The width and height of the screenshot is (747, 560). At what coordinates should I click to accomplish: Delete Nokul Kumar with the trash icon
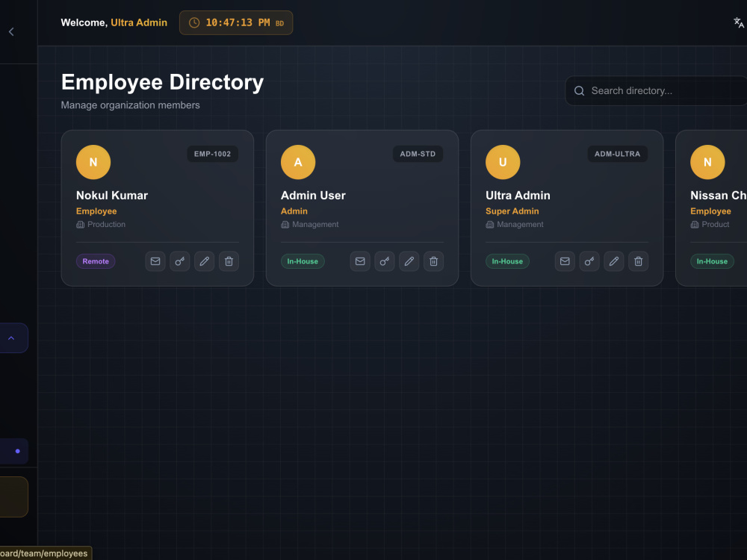pyautogui.click(x=229, y=261)
